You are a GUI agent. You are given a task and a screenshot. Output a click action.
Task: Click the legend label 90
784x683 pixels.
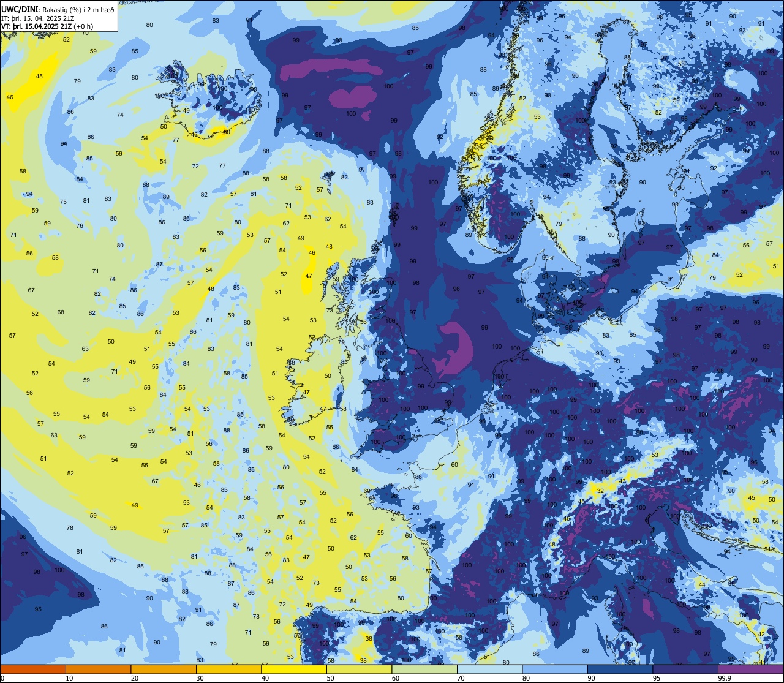591,678
